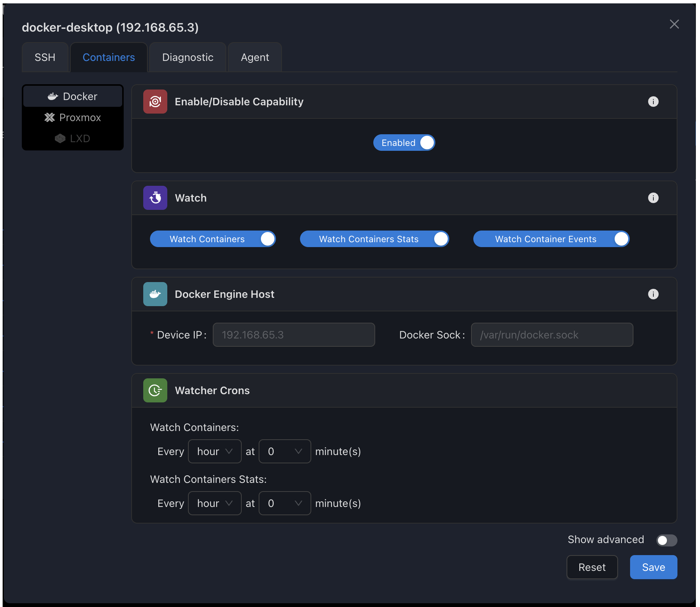Click the teal Docker Engine Host whale icon
This screenshot has height=607, width=700.
point(155,294)
